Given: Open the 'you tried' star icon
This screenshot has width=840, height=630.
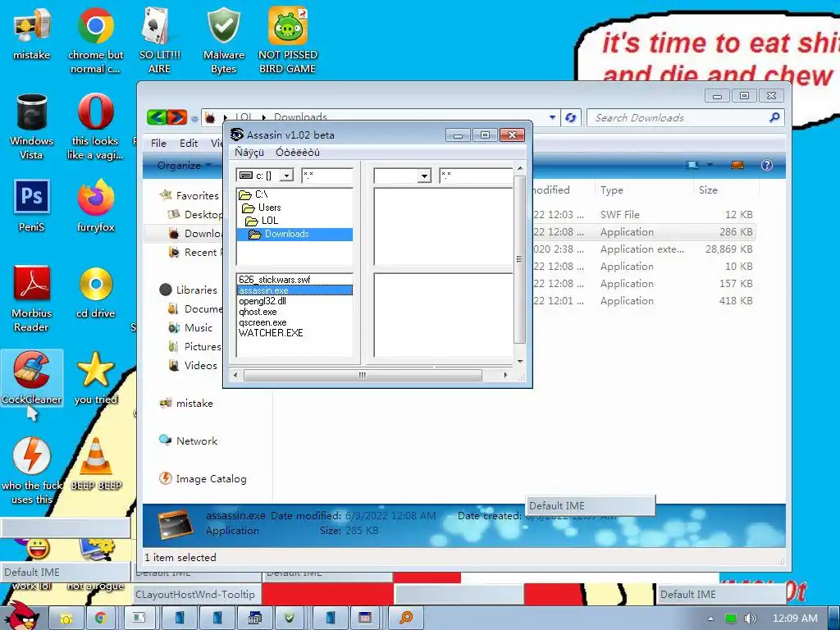Looking at the screenshot, I should point(95,378).
